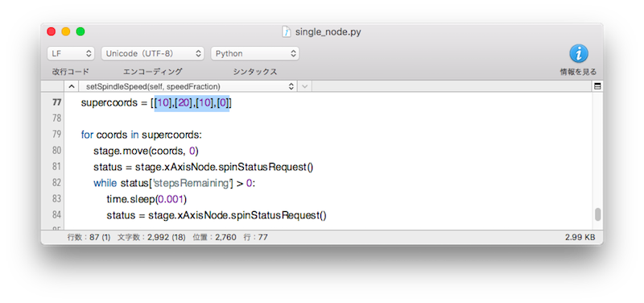
Task: Click line number 79 in gutter
Action: [x=56, y=135]
